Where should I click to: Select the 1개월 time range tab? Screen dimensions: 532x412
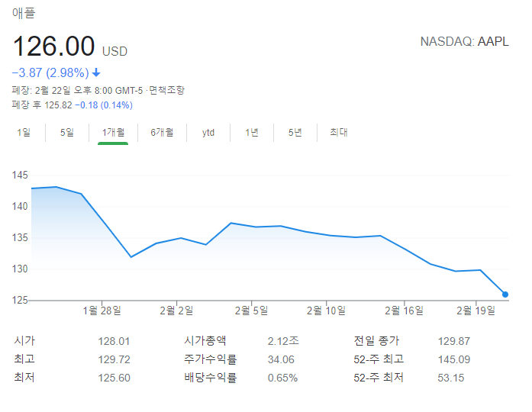(113, 132)
